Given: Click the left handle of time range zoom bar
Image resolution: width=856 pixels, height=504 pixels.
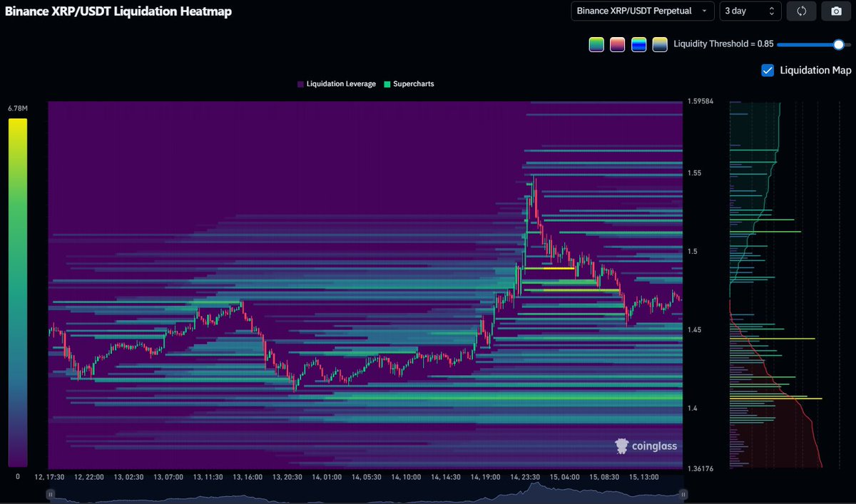Looking at the screenshot, I should pyautogui.click(x=50, y=494).
